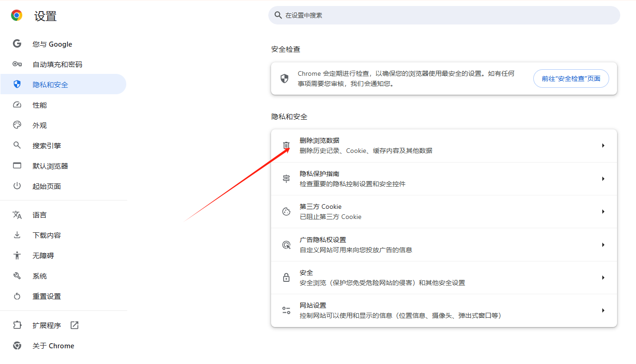Click 删除历史记录、Cookie、缓存内容及其他数据 description
Image resolution: width=636 pixels, height=364 pixels.
point(366,151)
